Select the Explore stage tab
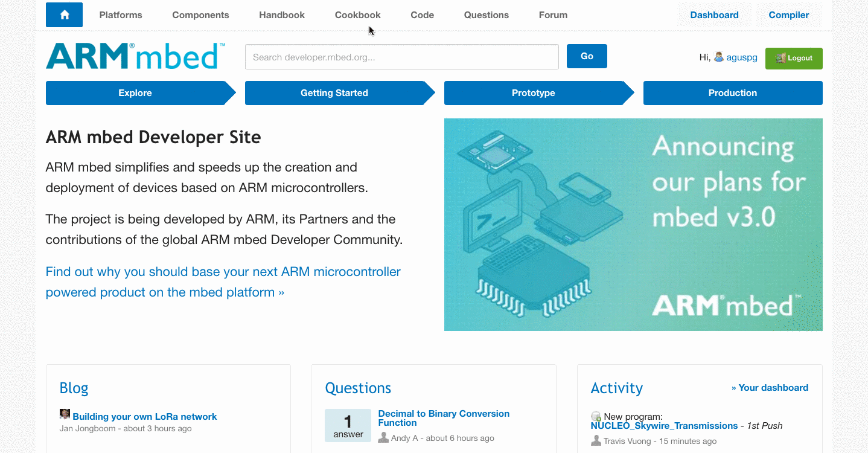 (135, 93)
